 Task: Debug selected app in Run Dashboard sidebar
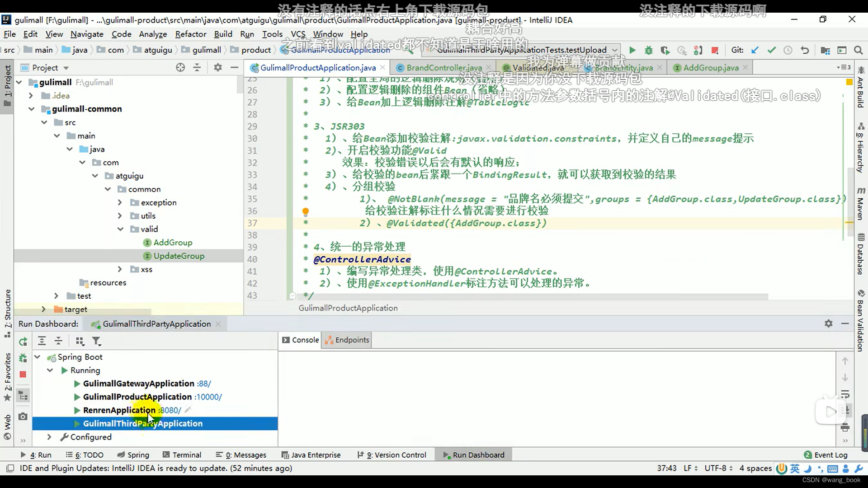point(23,358)
